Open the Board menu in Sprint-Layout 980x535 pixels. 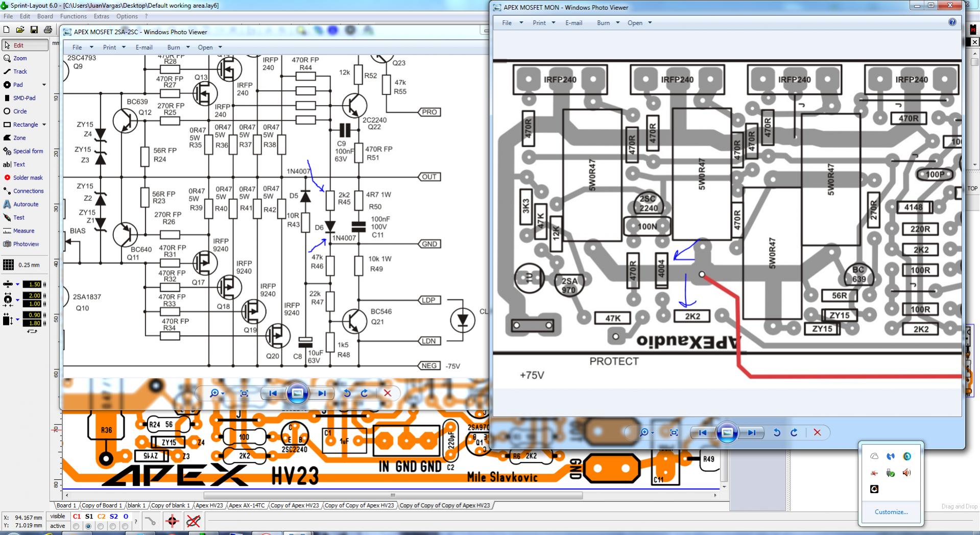[45, 16]
